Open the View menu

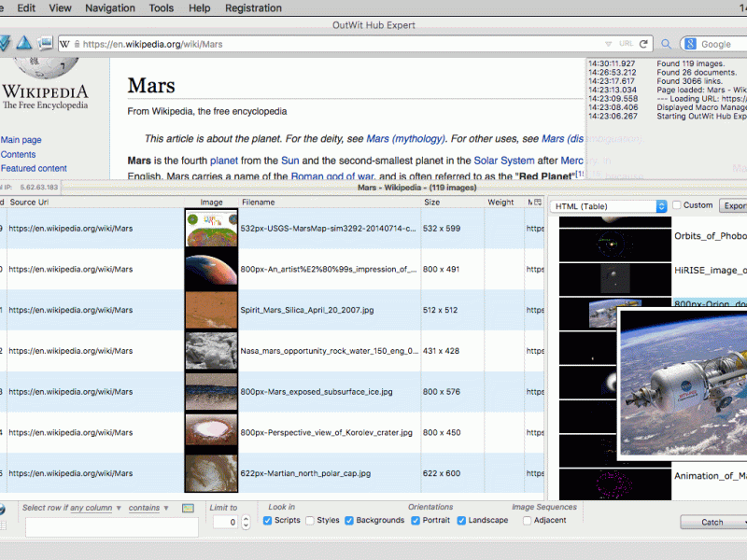[60, 8]
